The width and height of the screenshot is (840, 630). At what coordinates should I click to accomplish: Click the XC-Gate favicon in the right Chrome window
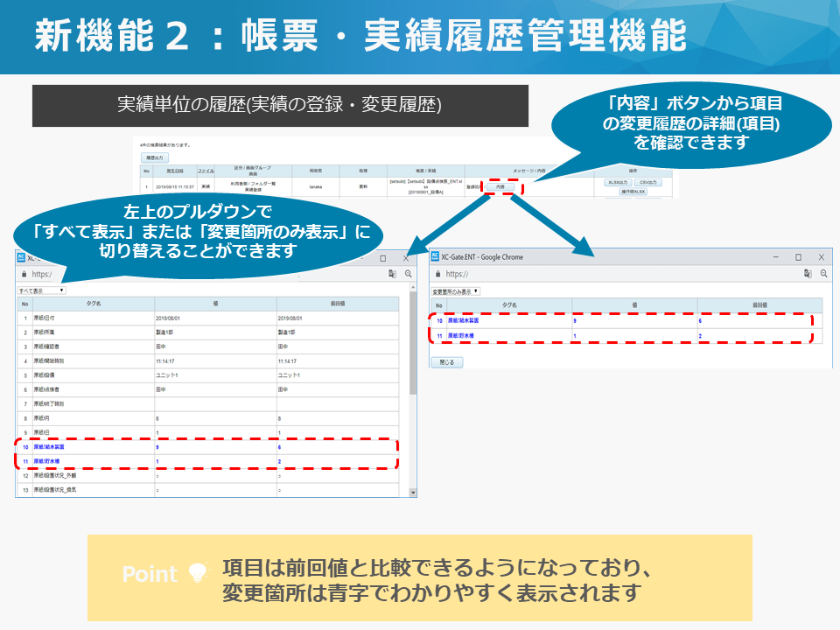click(435, 256)
